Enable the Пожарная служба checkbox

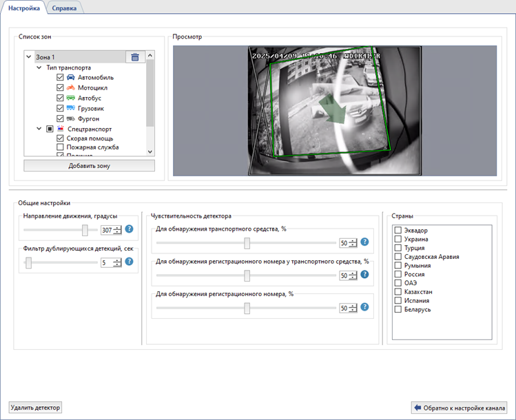60,147
